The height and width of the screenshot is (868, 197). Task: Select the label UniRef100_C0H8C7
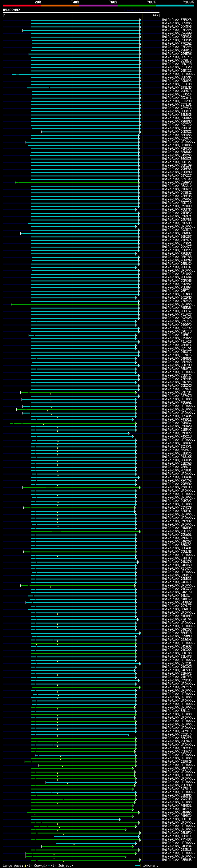click(x=177, y=423)
